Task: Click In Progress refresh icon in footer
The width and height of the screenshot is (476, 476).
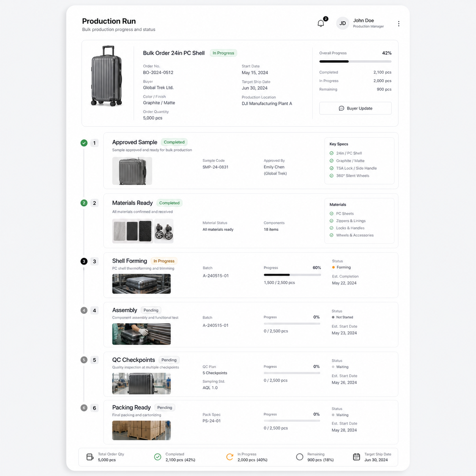Action: tap(230, 457)
